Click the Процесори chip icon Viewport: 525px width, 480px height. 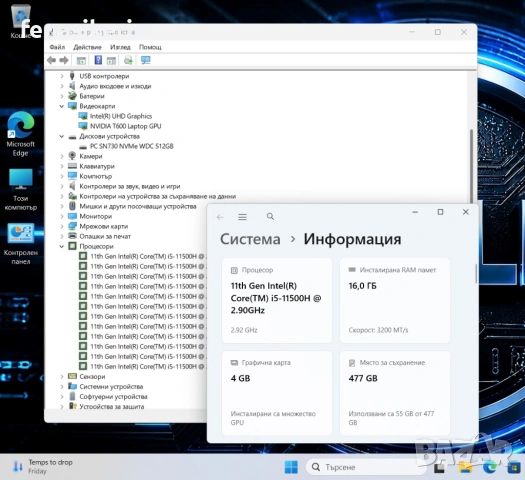(x=72, y=246)
